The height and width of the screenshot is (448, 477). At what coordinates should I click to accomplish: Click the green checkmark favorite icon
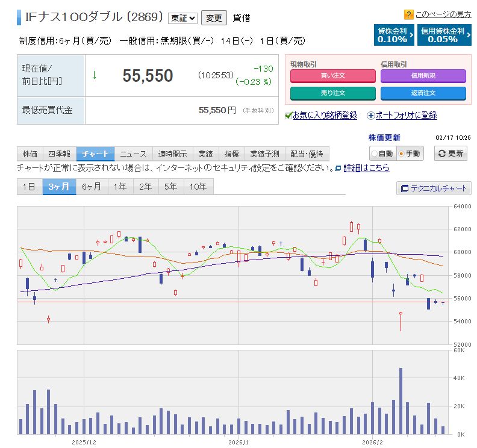coord(288,115)
